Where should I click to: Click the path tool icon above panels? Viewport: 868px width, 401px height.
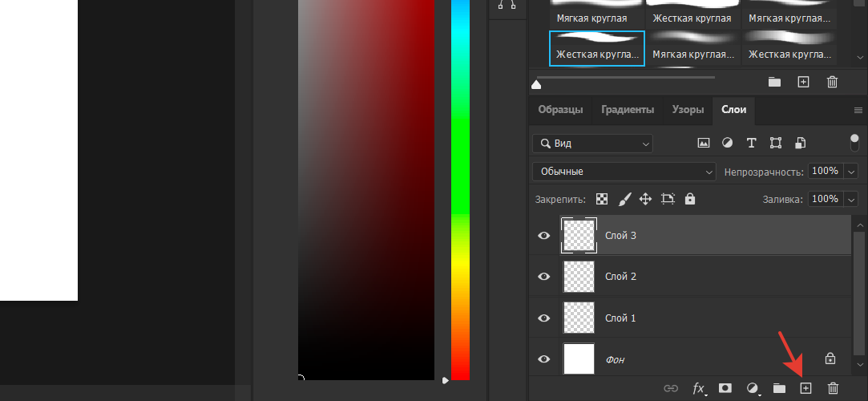click(507, 5)
